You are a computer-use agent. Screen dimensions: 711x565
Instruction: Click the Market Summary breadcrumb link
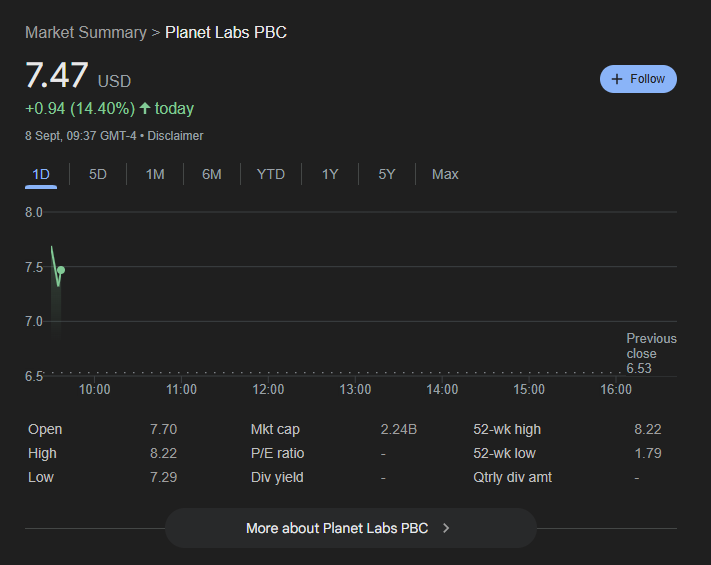tap(86, 32)
